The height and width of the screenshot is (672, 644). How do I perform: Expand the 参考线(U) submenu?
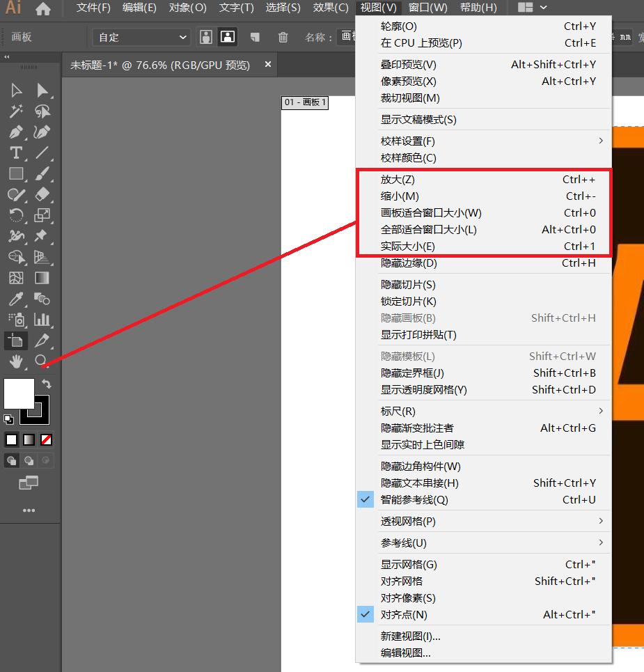pyautogui.click(x=483, y=542)
